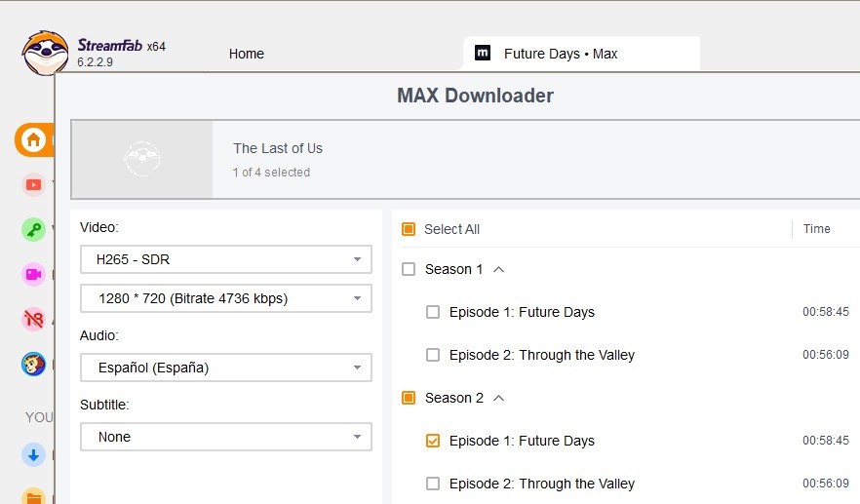Collapse Season 2 with its chevron

pos(498,398)
